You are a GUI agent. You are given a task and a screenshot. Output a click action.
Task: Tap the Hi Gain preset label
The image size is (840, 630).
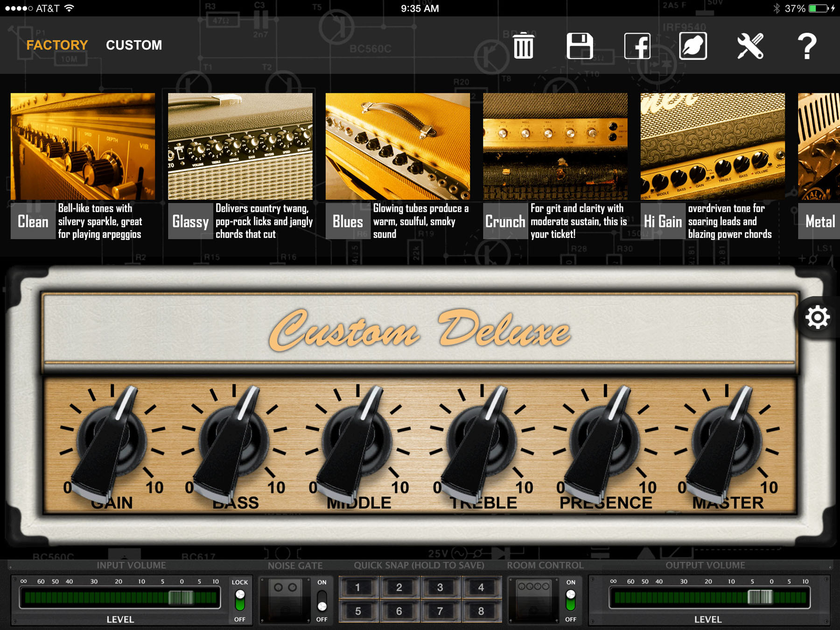tap(663, 221)
